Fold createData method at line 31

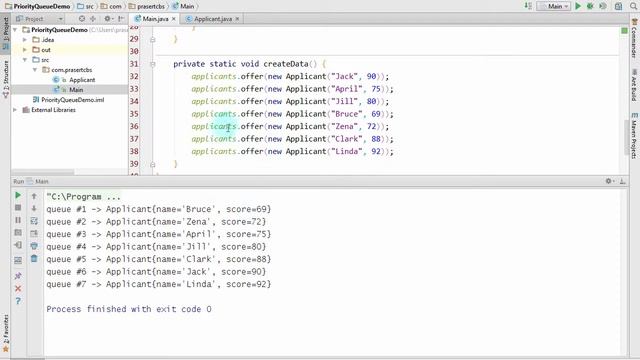(153, 64)
